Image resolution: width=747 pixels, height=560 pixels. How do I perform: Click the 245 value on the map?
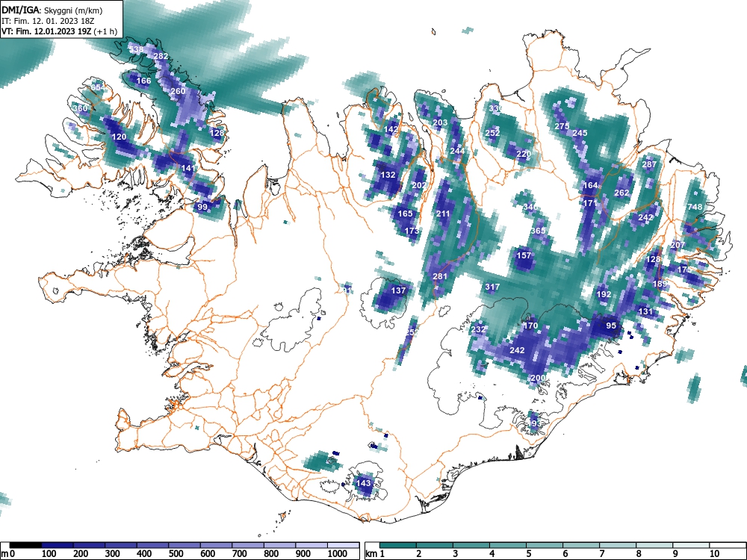pyautogui.click(x=580, y=133)
